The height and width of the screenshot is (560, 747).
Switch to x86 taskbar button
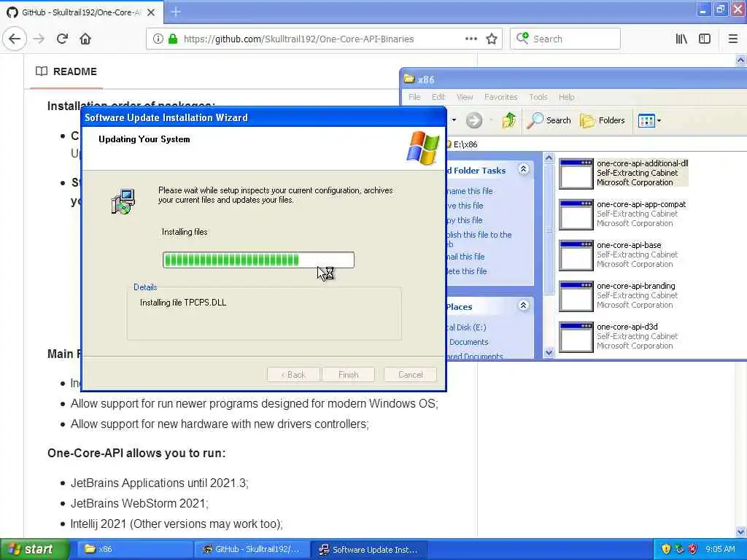(134, 550)
